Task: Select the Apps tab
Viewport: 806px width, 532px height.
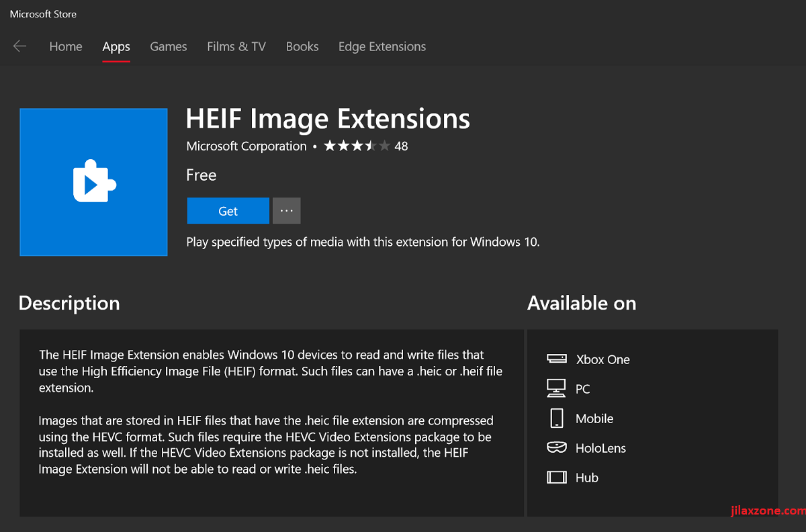Action: [x=116, y=46]
